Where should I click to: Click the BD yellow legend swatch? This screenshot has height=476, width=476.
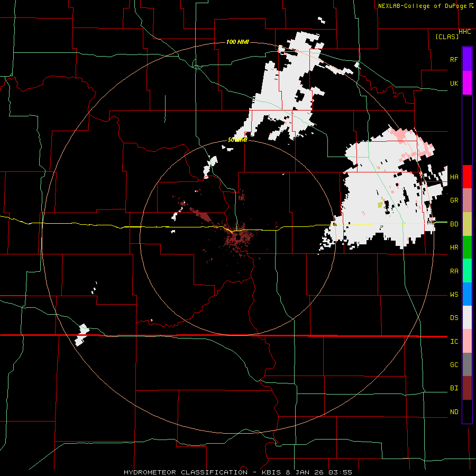click(x=467, y=224)
